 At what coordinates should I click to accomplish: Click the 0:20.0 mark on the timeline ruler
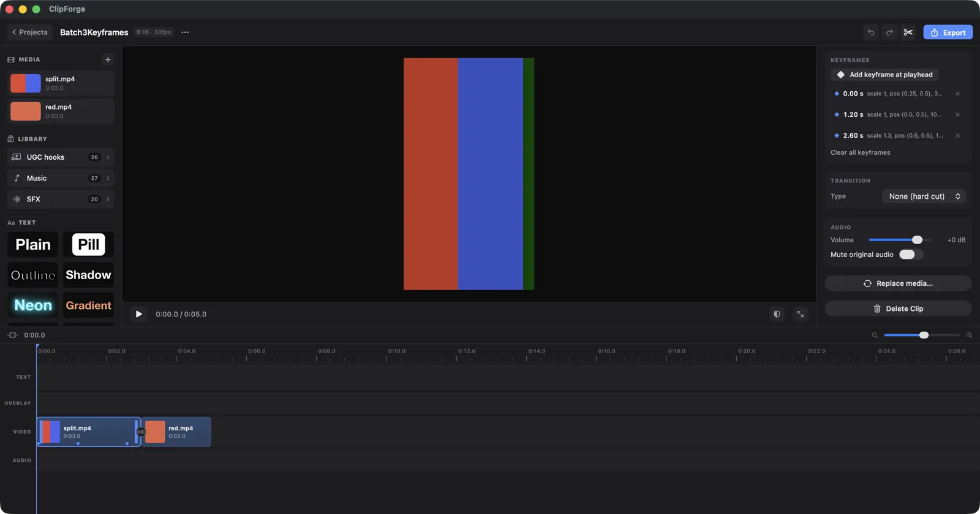tap(747, 351)
